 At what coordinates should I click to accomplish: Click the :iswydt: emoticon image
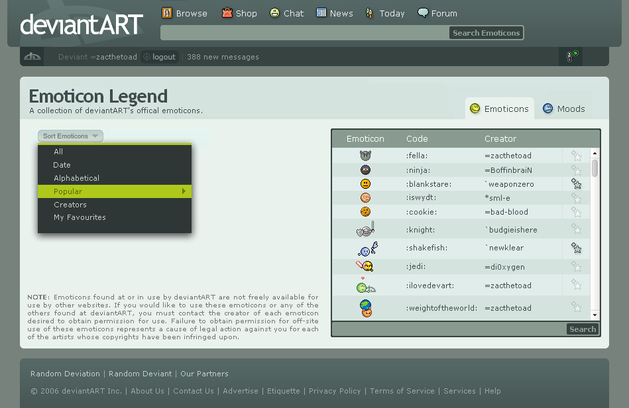click(x=365, y=198)
